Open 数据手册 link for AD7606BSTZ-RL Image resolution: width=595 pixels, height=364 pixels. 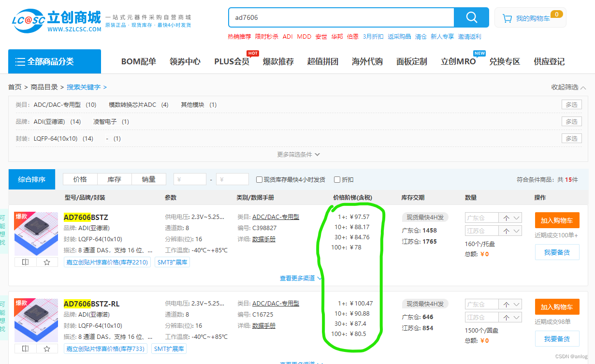[264, 326]
